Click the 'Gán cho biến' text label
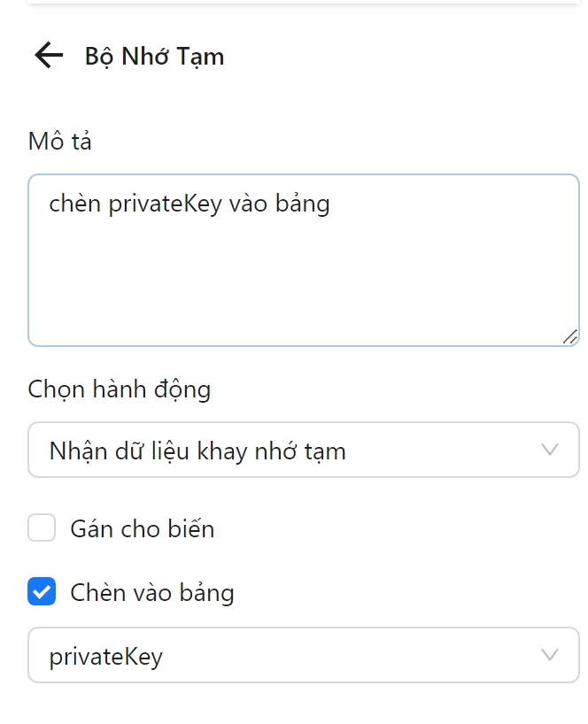Viewport: 588px width, 724px height. (x=142, y=528)
